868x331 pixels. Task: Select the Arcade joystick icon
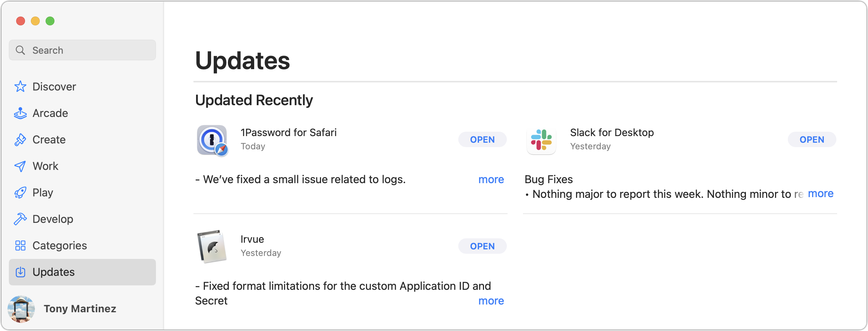click(20, 113)
